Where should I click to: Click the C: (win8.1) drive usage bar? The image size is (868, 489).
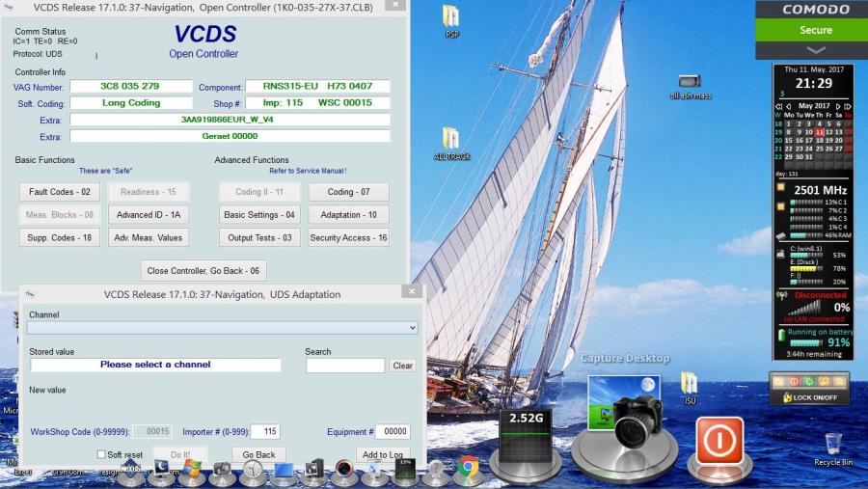point(806,256)
